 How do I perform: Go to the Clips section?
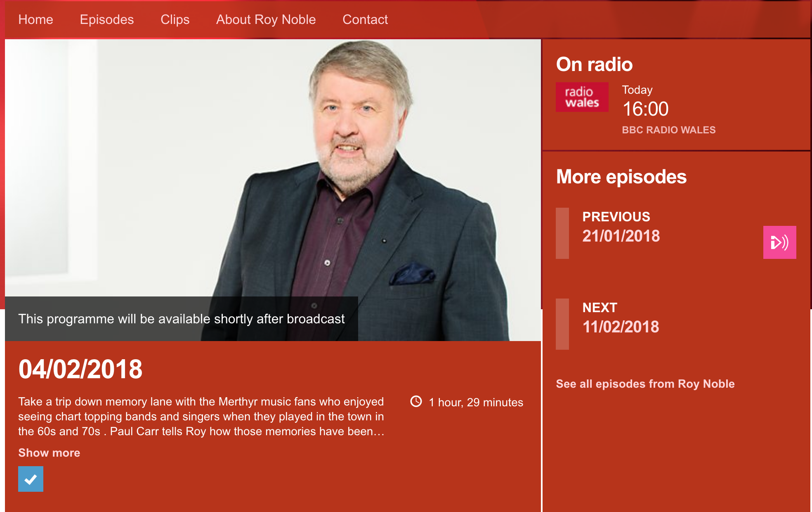click(175, 19)
